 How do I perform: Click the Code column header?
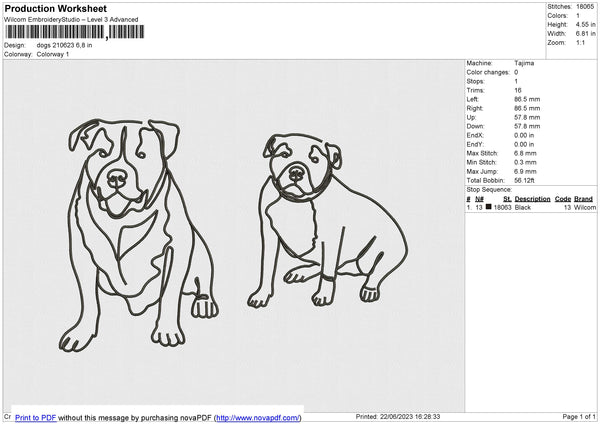563,199
